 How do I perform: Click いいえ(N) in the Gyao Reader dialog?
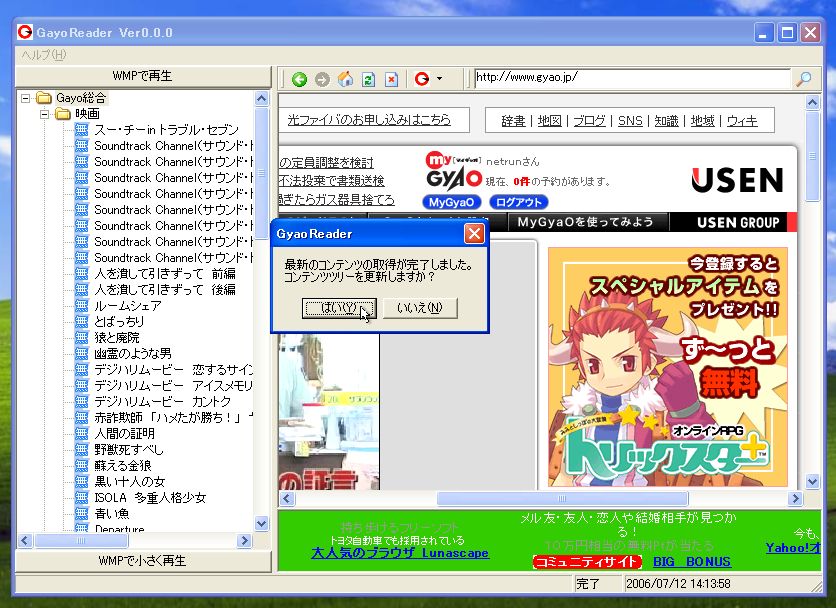[x=420, y=308]
